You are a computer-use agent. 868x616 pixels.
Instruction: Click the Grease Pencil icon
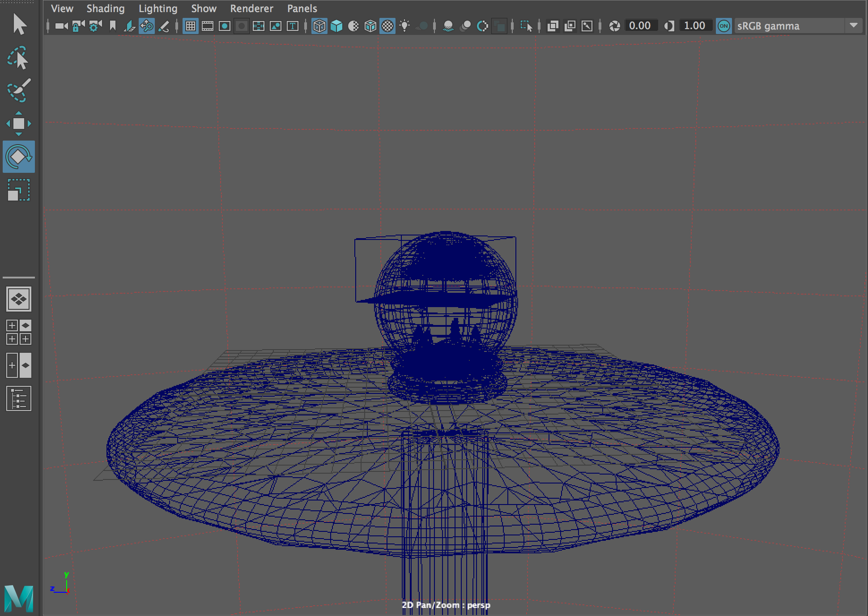(x=164, y=26)
